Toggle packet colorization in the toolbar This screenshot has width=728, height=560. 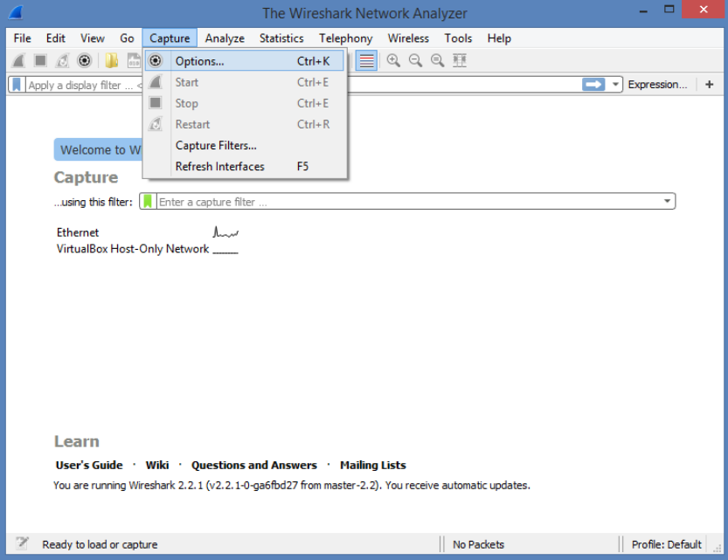(x=366, y=61)
